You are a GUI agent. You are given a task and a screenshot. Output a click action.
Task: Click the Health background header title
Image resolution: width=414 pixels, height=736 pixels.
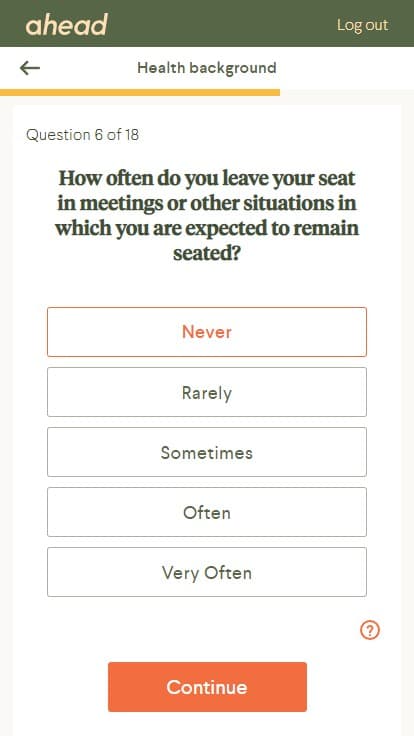tap(207, 68)
